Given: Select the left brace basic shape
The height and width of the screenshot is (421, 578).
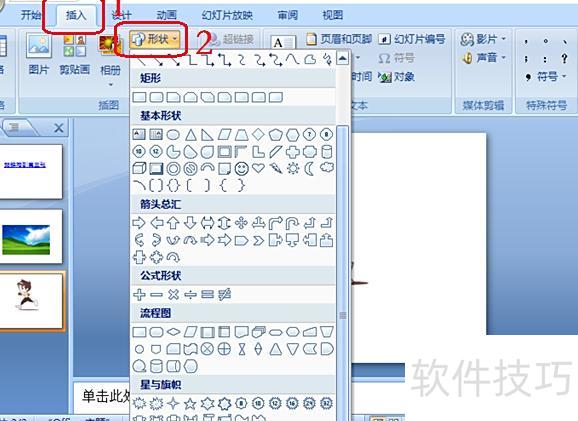Looking at the screenshot, I should click(223, 185).
